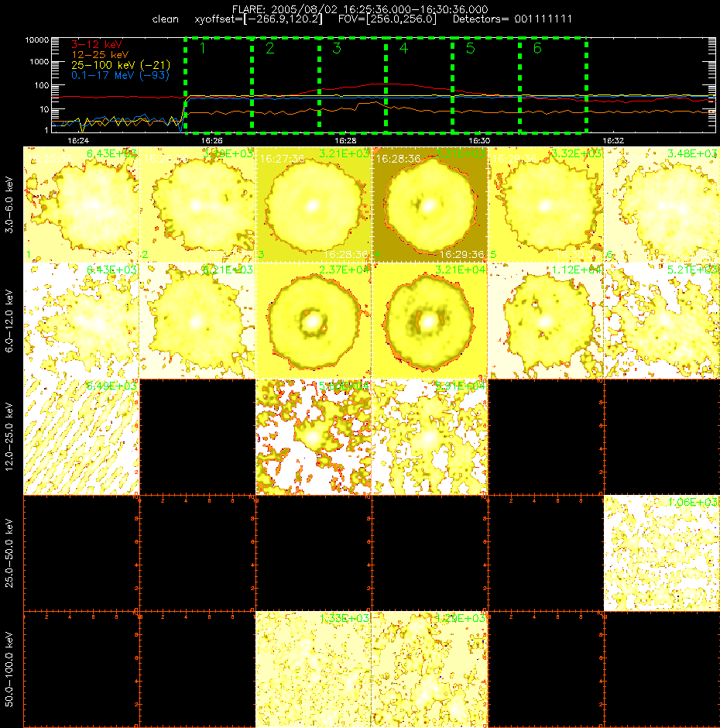The width and height of the screenshot is (720, 728).
Task: Pick the 12.0-25.0 keV image for interval 3
Action: coord(314,437)
